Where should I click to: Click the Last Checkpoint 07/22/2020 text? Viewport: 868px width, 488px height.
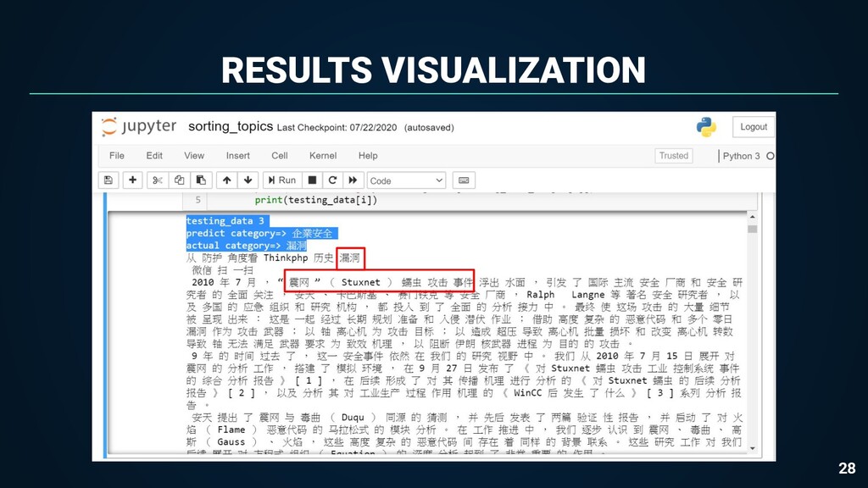click(337, 128)
